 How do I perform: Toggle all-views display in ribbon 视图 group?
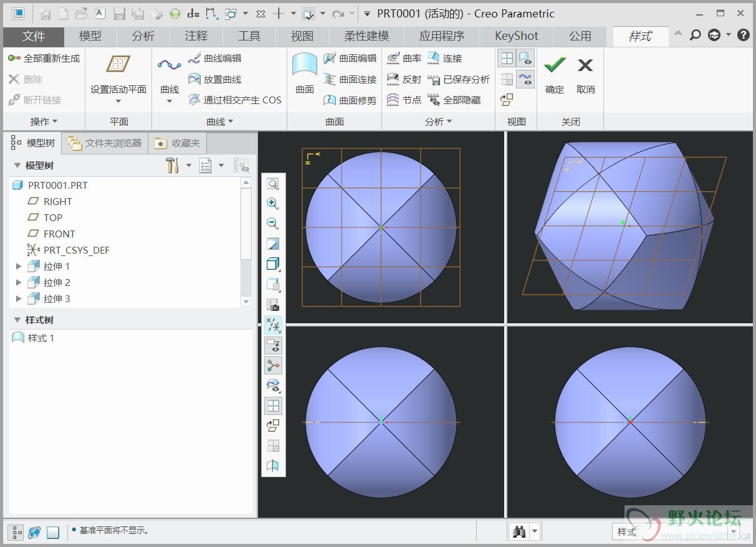[x=507, y=59]
